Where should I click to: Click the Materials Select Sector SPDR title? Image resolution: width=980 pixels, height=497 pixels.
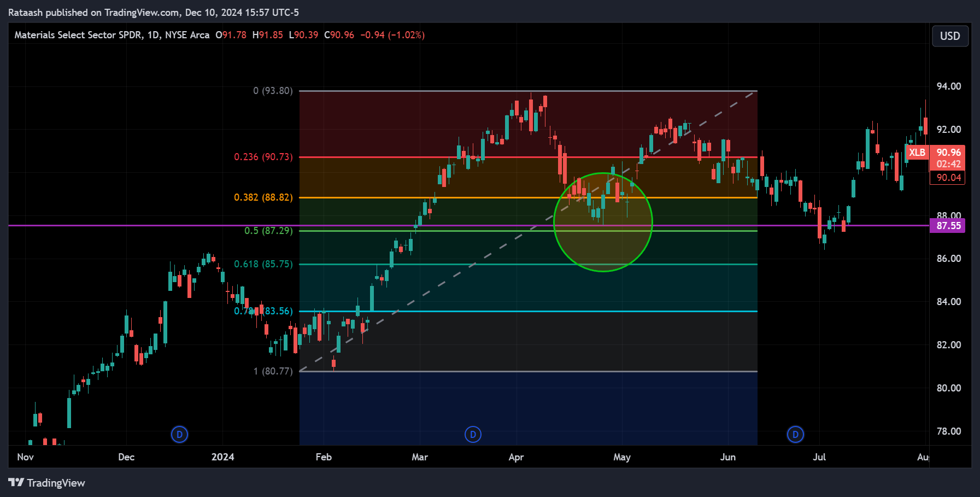[x=79, y=35]
